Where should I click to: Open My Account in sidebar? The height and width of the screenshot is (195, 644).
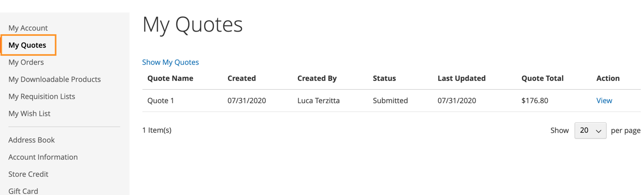(x=28, y=28)
